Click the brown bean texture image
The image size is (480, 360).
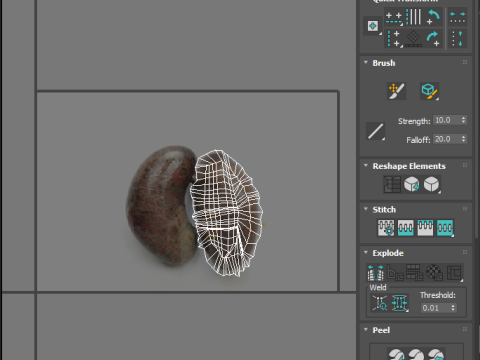(x=162, y=206)
